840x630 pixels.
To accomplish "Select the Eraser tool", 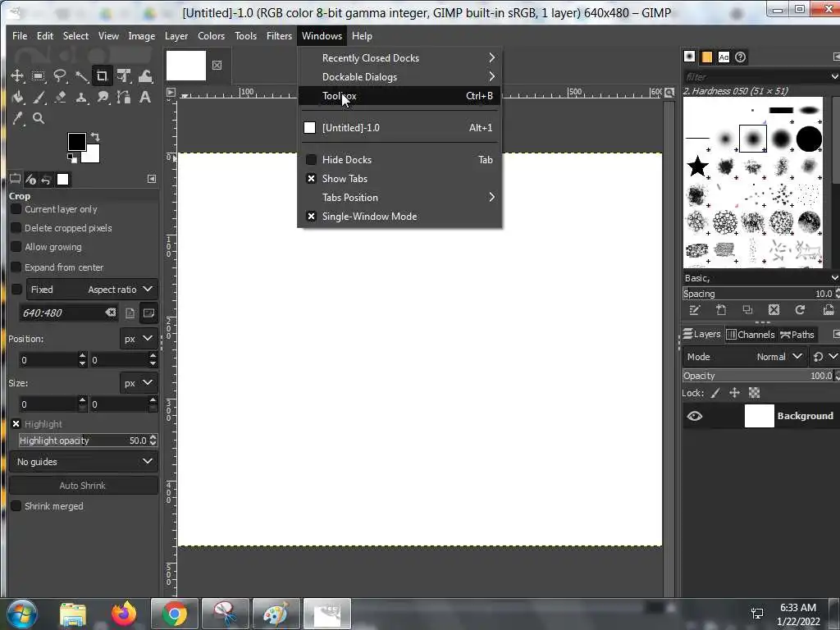I will (59, 97).
